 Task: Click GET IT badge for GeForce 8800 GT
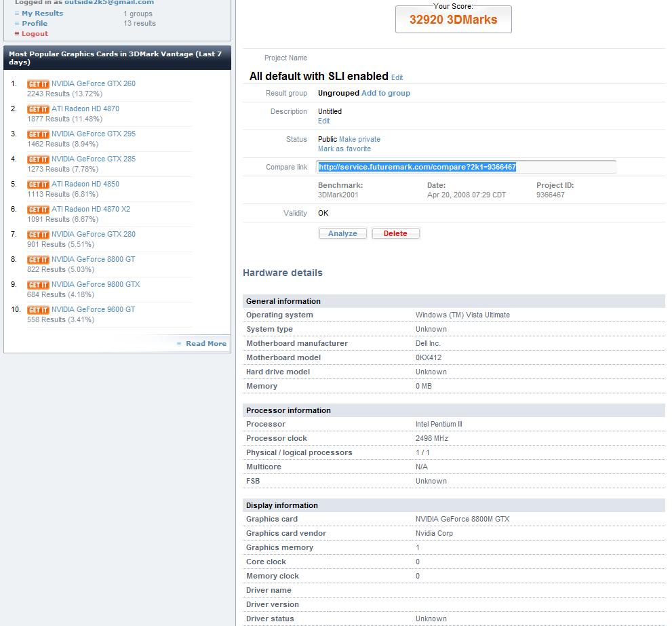[38, 259]
